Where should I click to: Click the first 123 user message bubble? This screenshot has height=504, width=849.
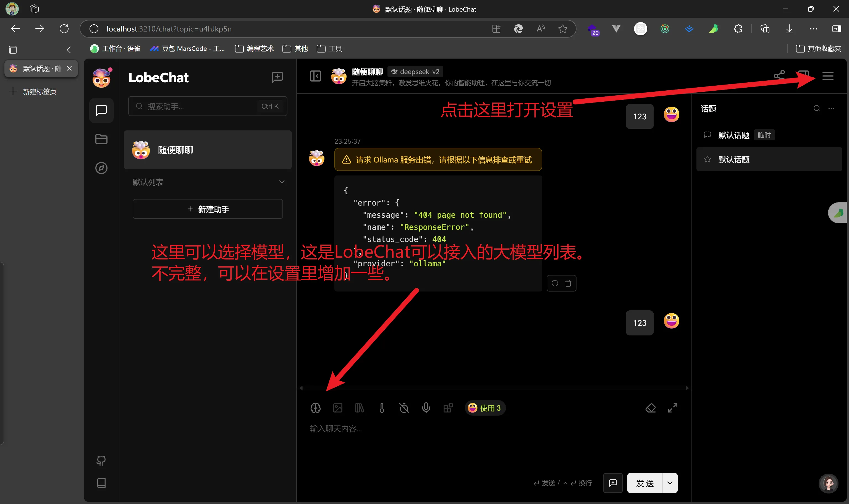pyautogui.click(x=640, y=117)
